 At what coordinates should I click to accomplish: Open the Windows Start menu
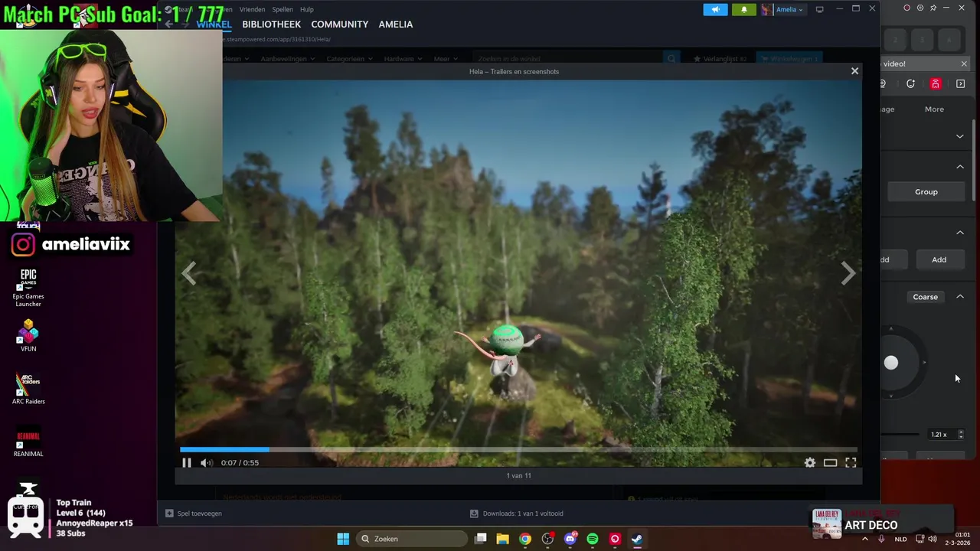[x=343, y=539]
